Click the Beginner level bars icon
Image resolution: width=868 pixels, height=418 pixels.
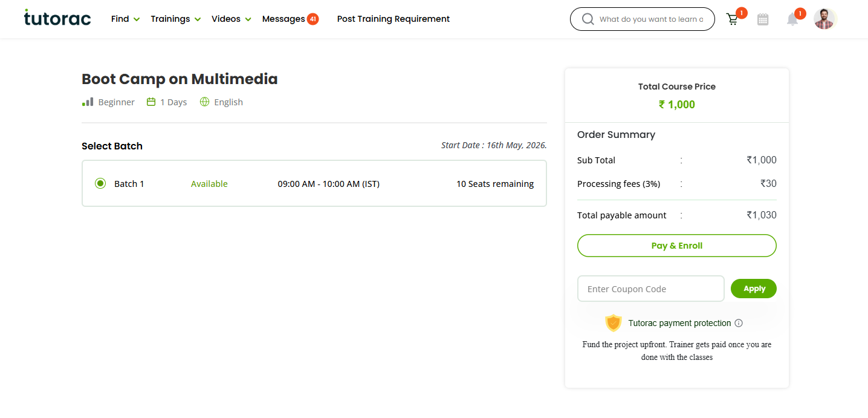(x=88, y=102)
